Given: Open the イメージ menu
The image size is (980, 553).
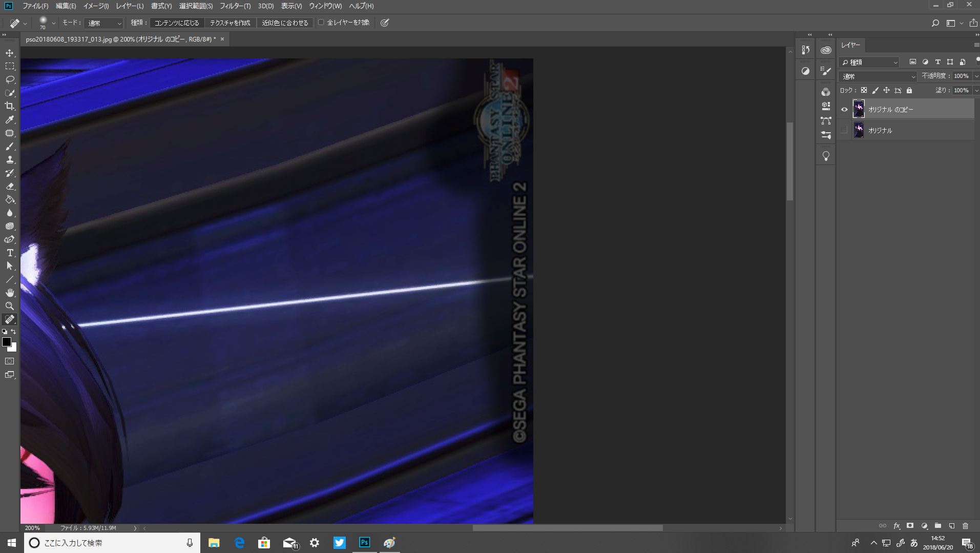Looking at the screenshot, I should [x=96, y=6].
